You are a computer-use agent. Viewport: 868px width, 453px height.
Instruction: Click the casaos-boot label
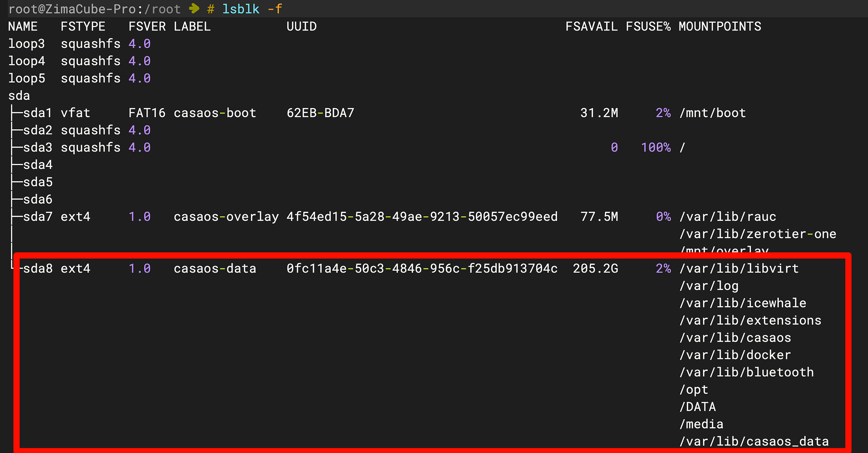(215, 113)
